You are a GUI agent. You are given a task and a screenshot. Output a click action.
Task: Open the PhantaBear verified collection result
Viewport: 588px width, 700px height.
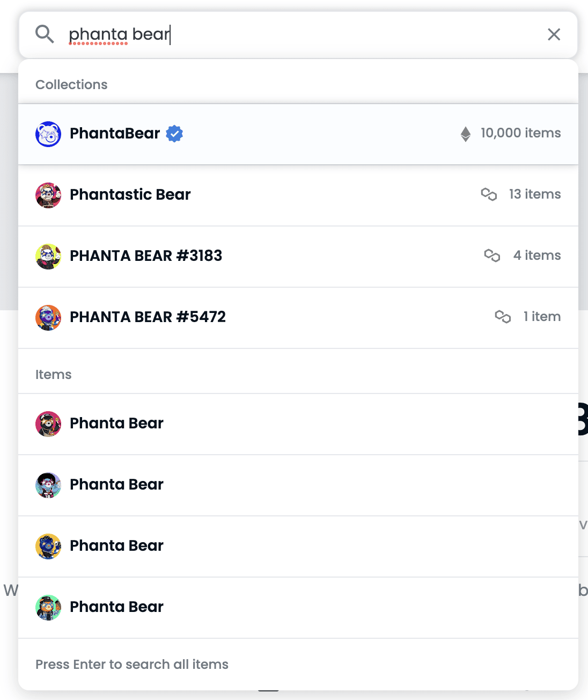pos(298,134)
